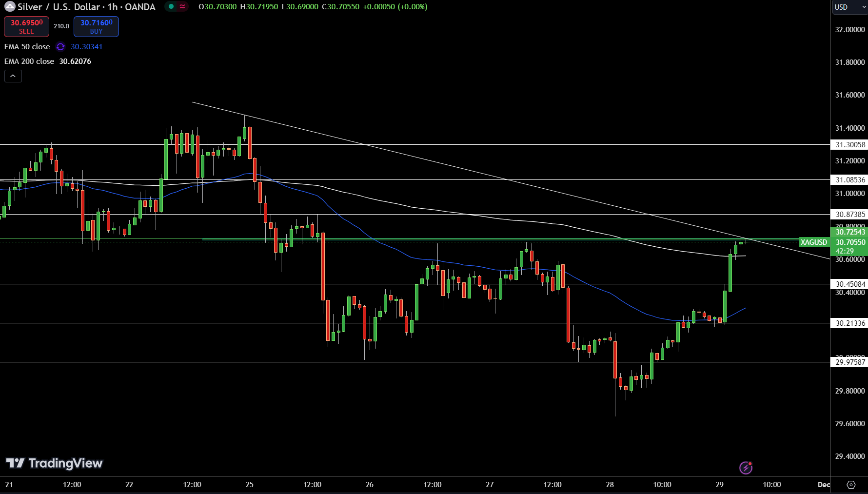Image resolution: width=868 pixels, height=494 pixels.
Task: Click the 22 date label on time axis
Action: (129, 485)
